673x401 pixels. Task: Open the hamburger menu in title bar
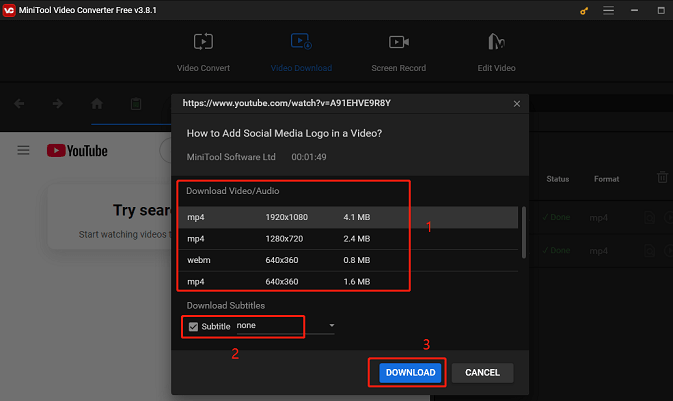point(608,10)
